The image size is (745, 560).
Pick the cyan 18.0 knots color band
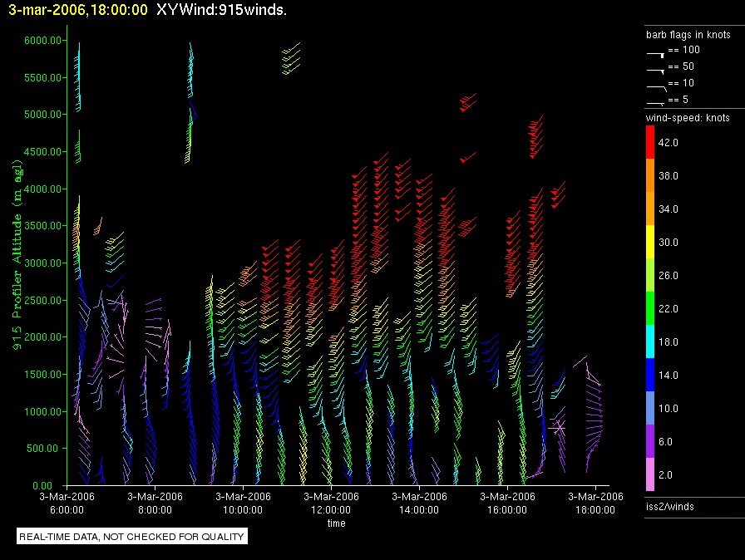(651, 342)
